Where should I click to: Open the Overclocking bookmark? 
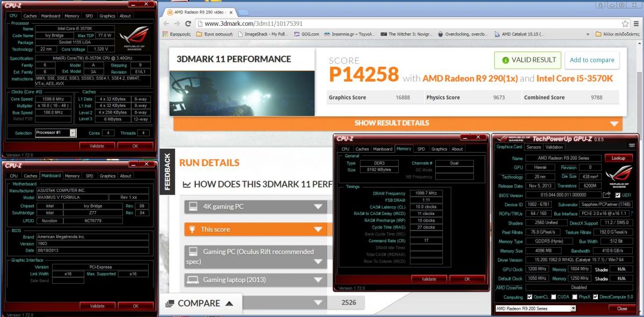click(x=463, y=34)
